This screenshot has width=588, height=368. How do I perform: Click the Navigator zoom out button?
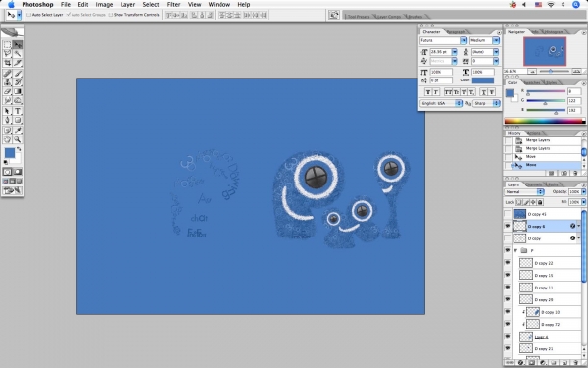coord(532,71)
